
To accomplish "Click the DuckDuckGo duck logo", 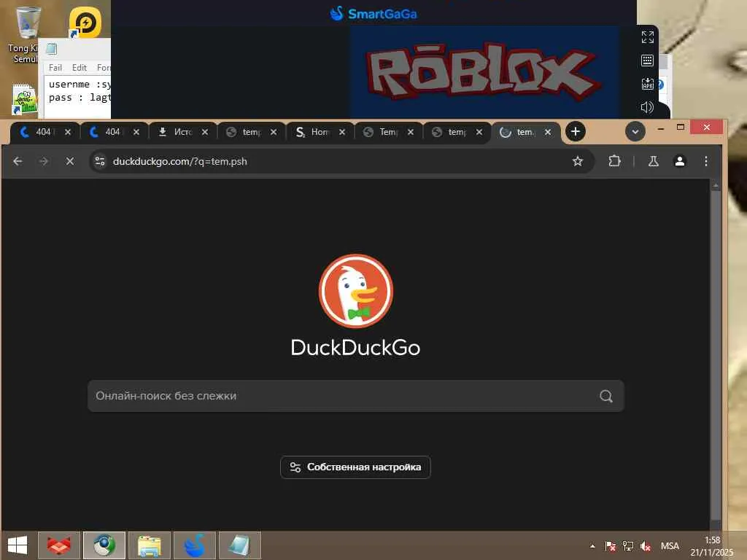I will (355, 291).
